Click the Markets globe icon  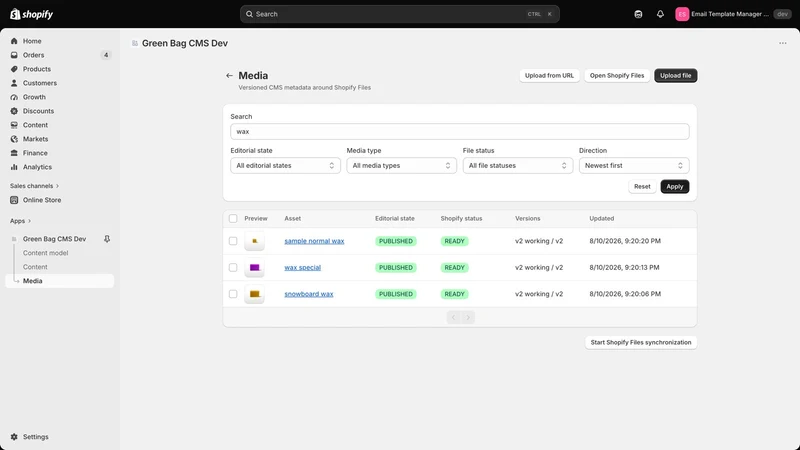[x=14, y=139]
